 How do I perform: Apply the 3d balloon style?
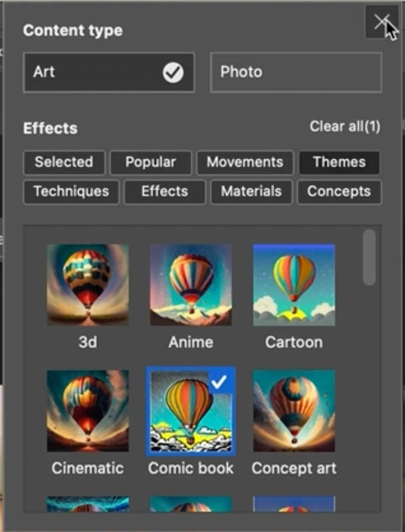[88, 285]
